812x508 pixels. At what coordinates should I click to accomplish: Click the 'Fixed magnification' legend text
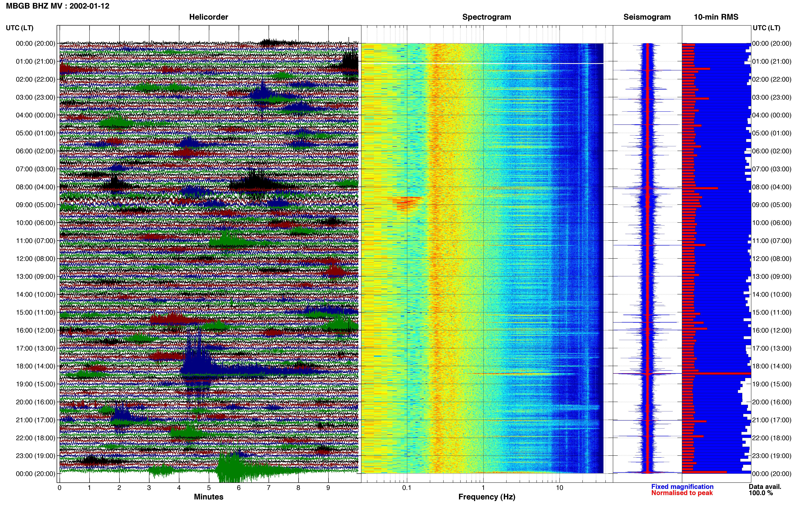[x=682, y=486]
